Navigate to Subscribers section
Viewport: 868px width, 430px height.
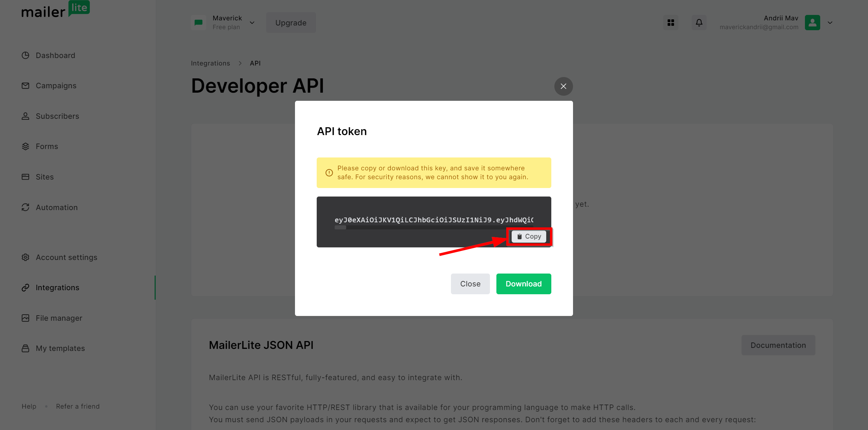pos(57,116)
